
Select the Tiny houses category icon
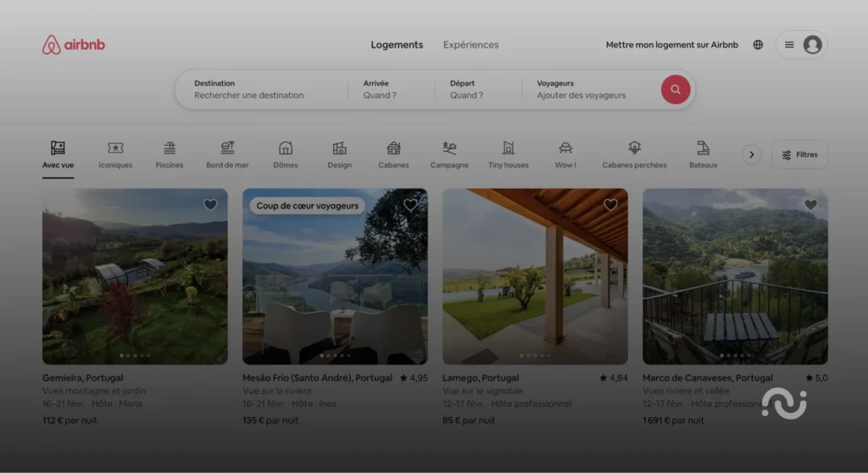pyautogui.click(x=509, y=147)
